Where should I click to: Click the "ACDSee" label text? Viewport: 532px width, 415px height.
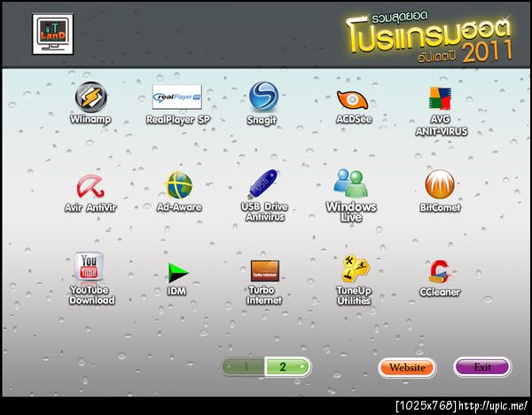[354, 119]
